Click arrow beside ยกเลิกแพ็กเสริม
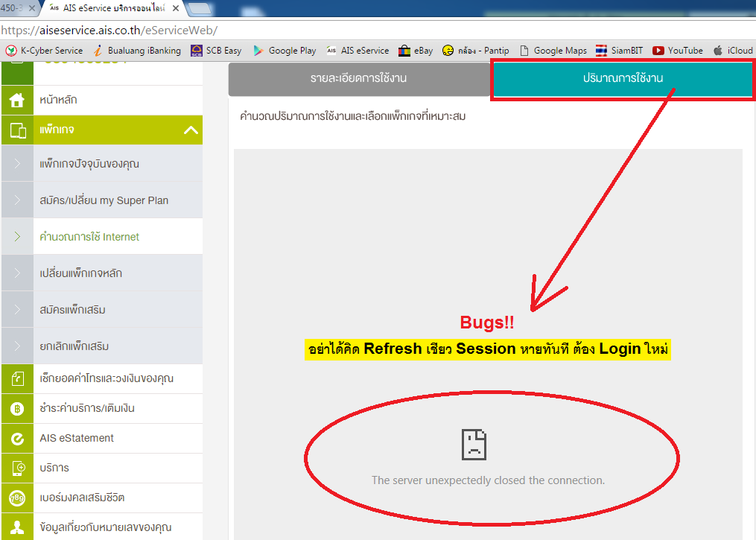756x540 pixels. point(17,346)
